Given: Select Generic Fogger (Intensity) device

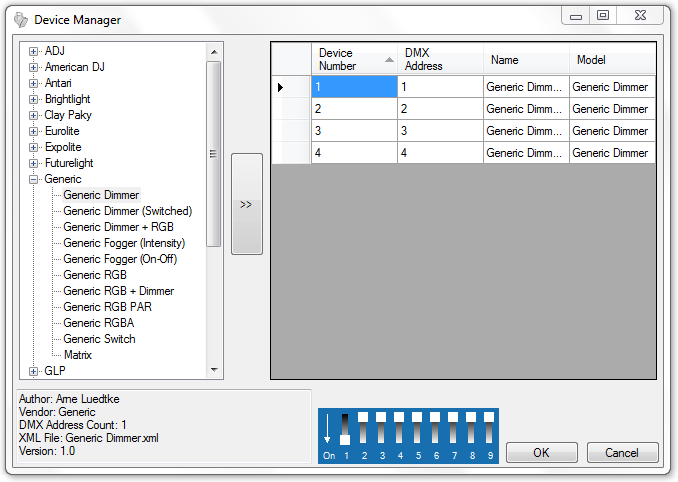Looking at the screenshot, I should tap(124, 243).
